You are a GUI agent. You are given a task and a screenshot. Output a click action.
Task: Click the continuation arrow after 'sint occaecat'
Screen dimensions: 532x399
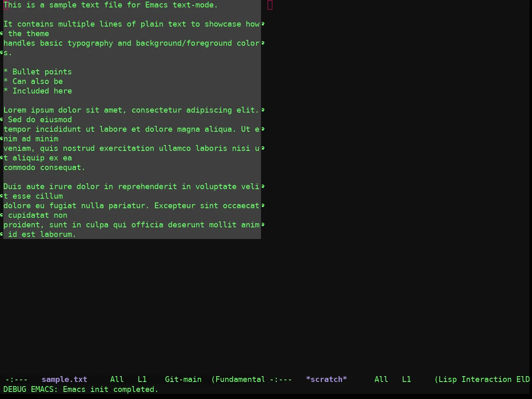263,206
